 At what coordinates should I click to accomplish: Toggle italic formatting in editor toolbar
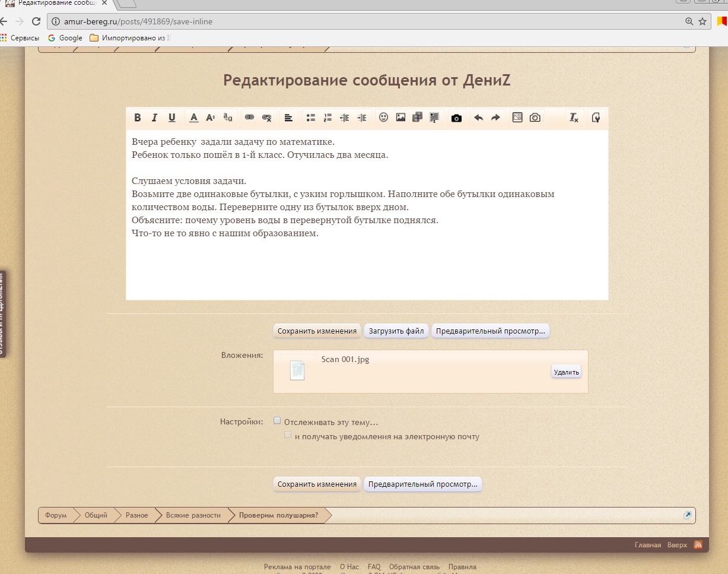click(154, 118)
